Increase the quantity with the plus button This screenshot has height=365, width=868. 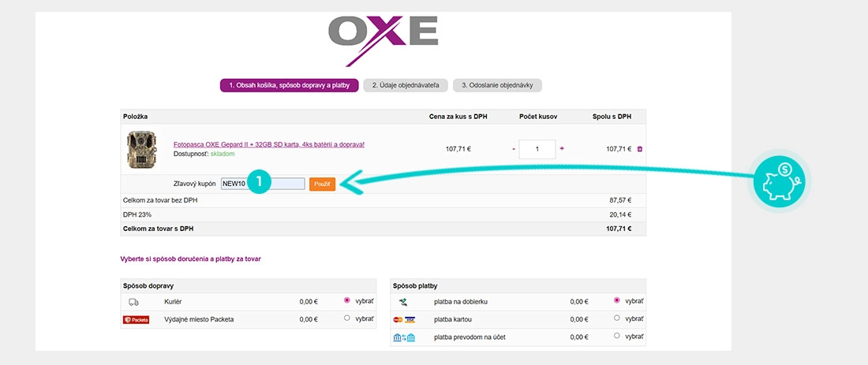coord(562,148)
